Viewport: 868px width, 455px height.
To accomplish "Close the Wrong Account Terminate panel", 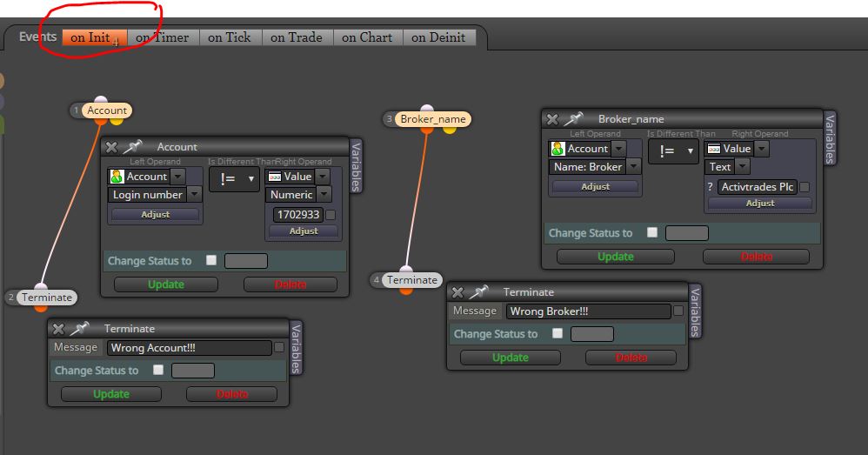I will coord(58,329).
